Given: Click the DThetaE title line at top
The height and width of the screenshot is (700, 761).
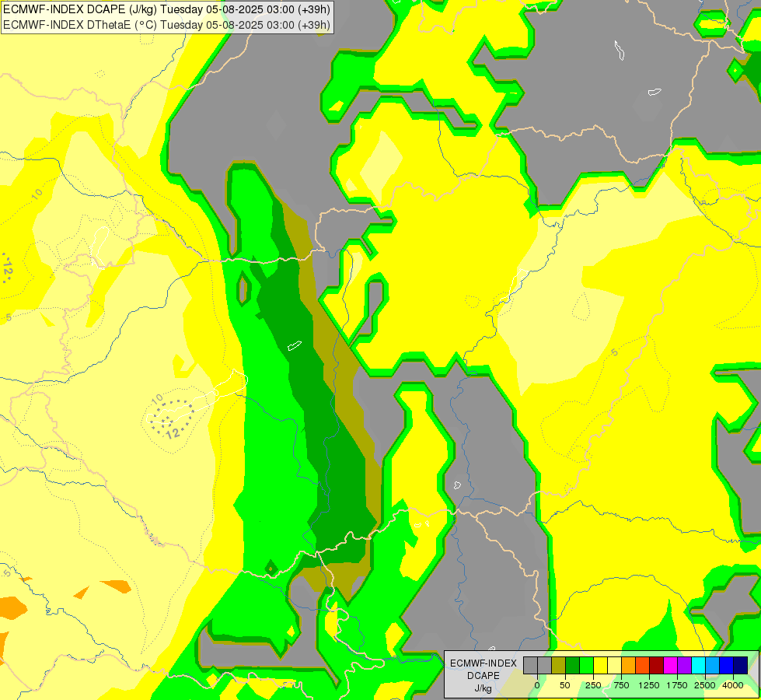Looking at the screenshot, I should click(167, 24).
